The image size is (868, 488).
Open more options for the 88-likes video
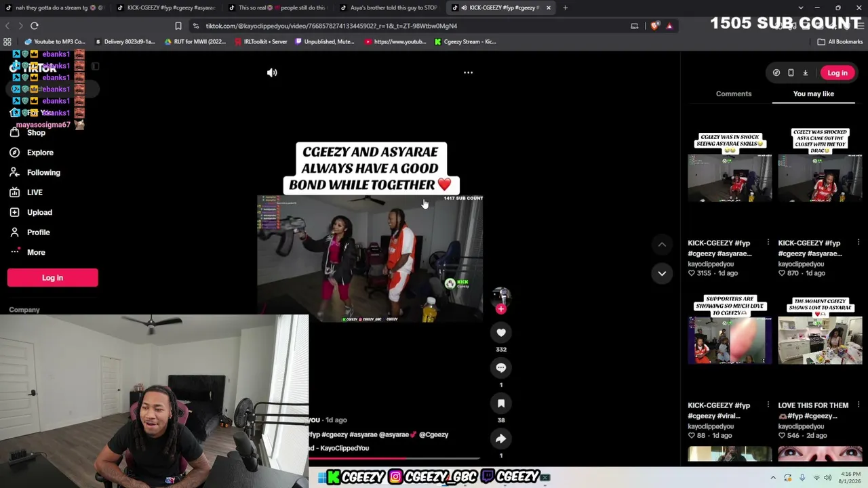click(768, 405)
